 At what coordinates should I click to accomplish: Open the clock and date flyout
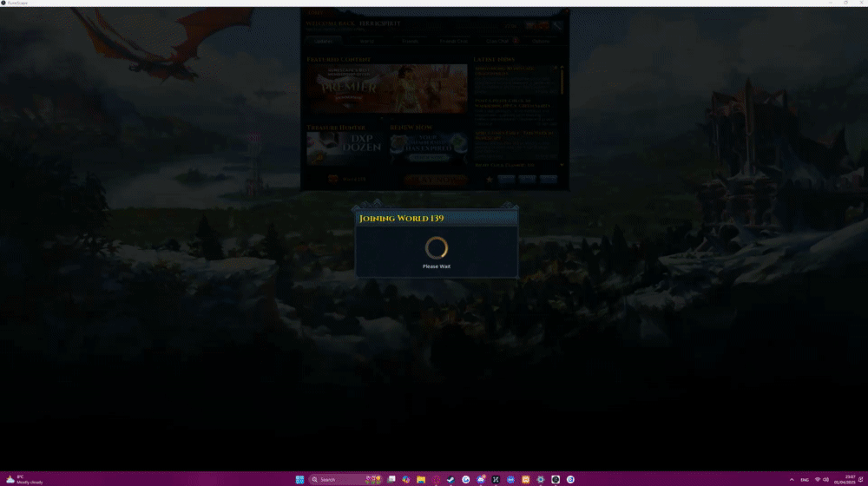point(845,479)
